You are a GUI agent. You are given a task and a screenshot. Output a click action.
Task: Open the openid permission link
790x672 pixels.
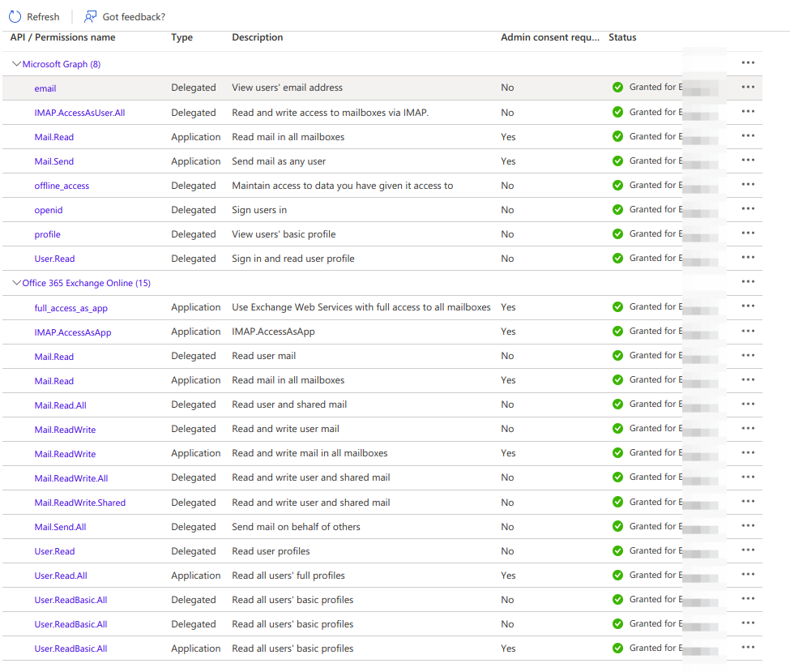point(49,210)
